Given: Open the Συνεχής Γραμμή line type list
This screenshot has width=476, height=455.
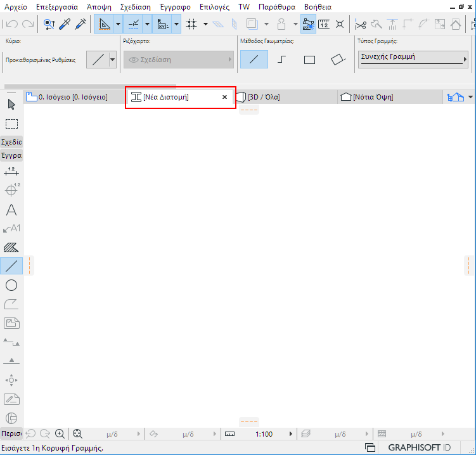Looking at the screenshot, I should (413, 60).
